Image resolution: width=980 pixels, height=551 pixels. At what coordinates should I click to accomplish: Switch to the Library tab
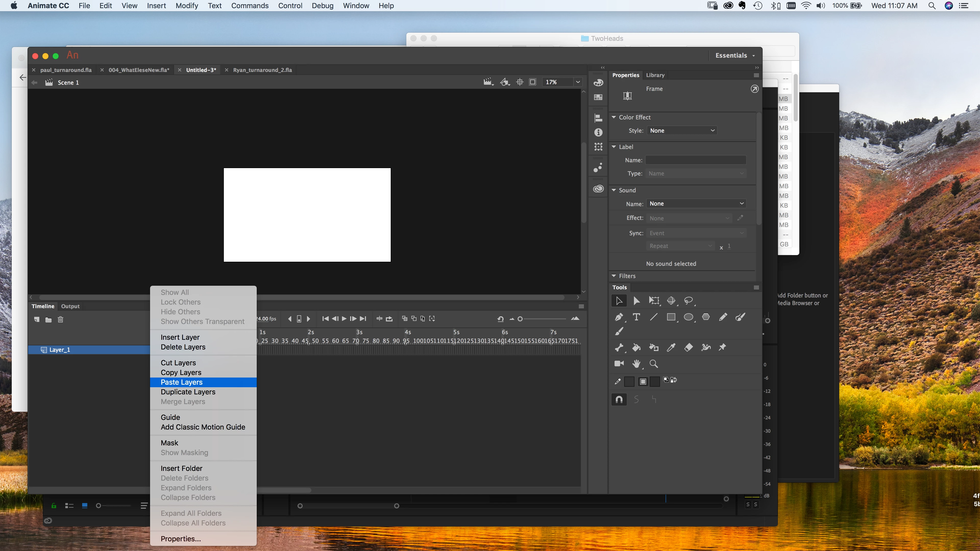tap(655, 75)
